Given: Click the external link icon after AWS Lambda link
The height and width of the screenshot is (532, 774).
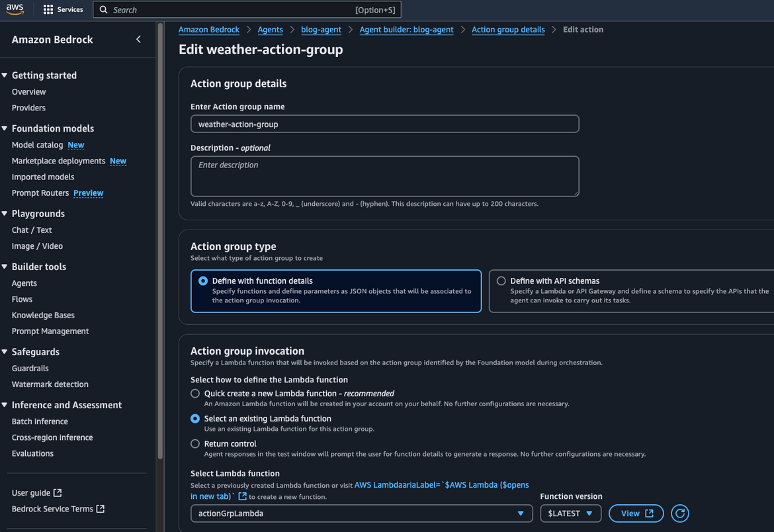Looking at the screenshot, I should [242, 496].
